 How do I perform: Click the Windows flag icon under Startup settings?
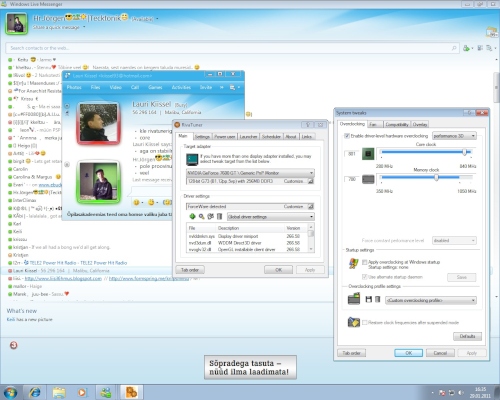pos(353,264)
